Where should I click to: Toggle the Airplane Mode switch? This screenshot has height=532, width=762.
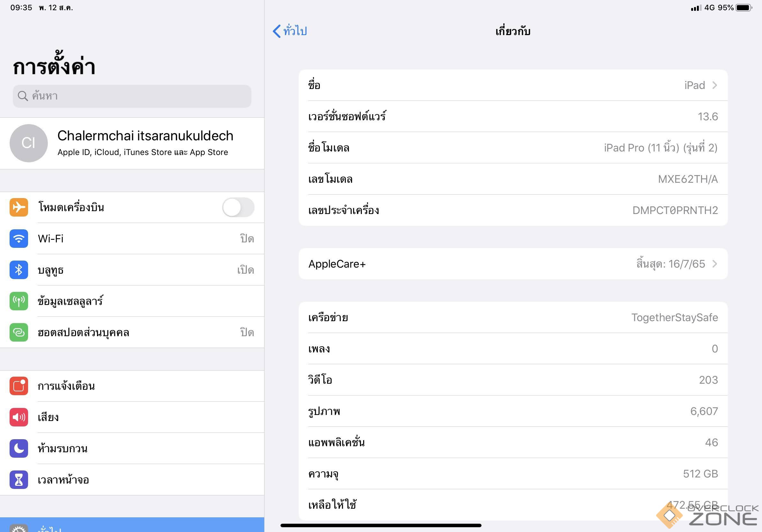click(x=238, y=207)
